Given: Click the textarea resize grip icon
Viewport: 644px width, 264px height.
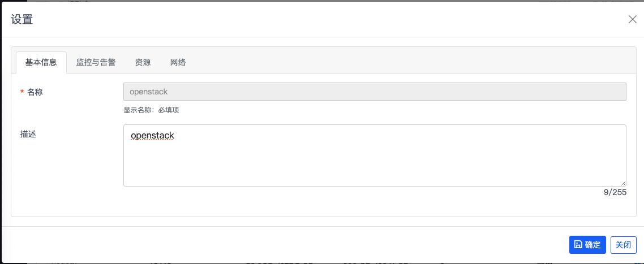Looking at the screenshot, I should 623,183.
